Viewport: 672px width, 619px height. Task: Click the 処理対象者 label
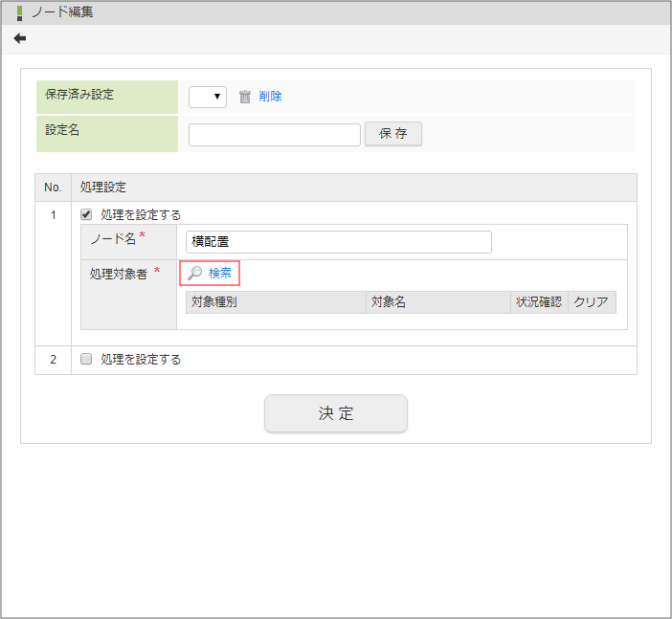[119, 274]
